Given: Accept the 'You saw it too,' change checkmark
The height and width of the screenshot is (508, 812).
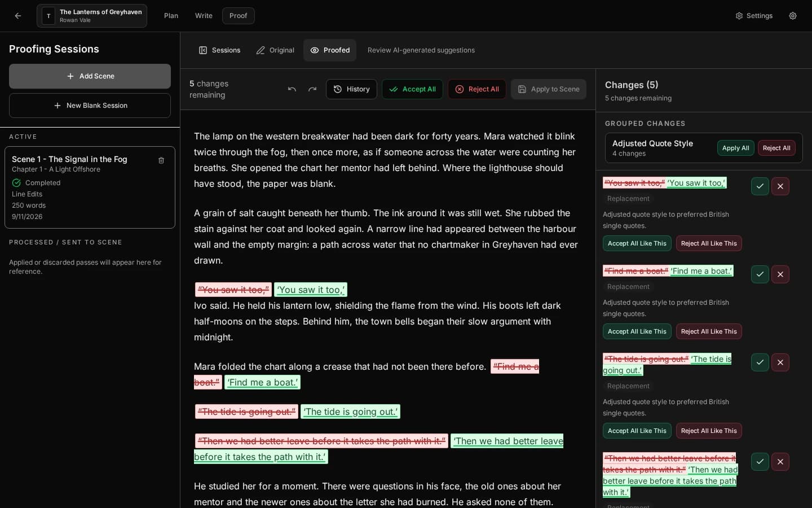Looking at the screenshot, I should tap(760, 186).
